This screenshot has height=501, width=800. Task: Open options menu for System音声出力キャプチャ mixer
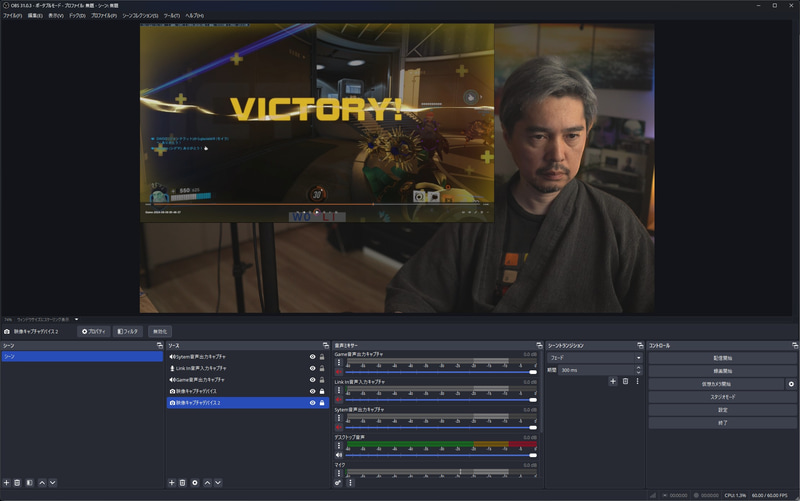339,418
